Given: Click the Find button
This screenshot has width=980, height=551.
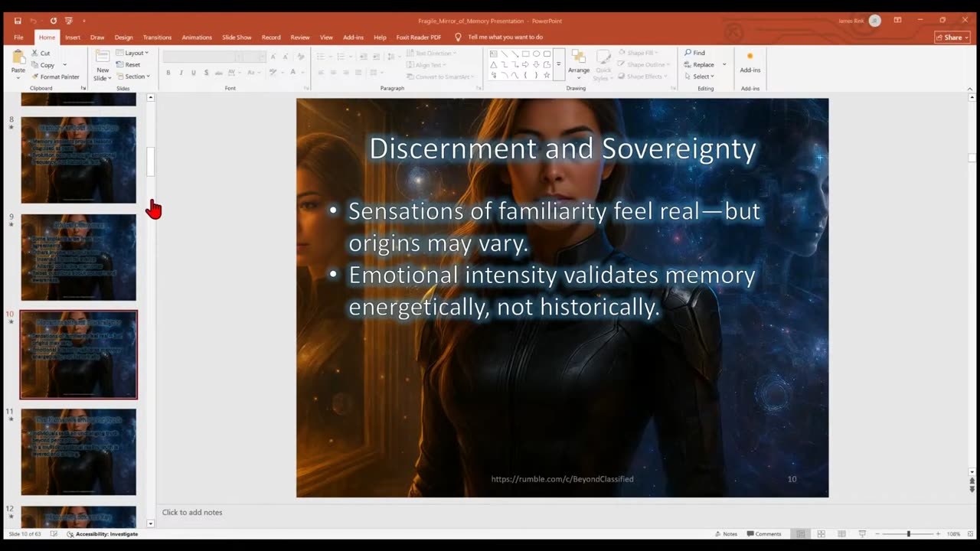Looking at the screenshot, I should tap(695, 53).
